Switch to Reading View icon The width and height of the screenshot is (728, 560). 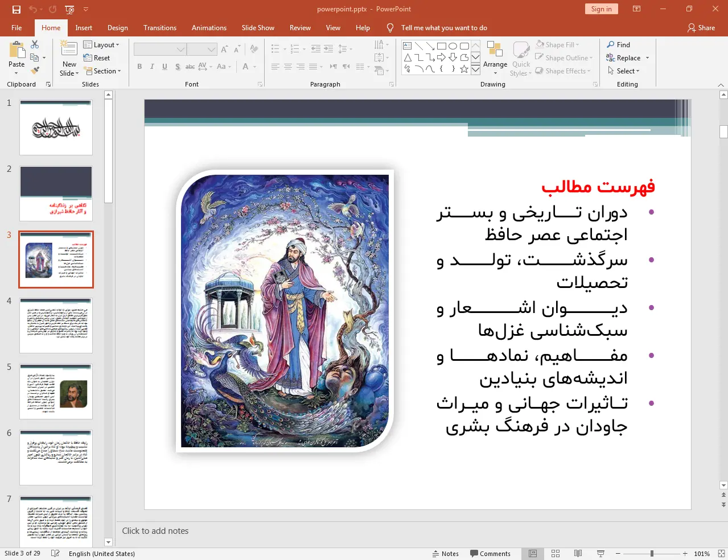(578, 554)
